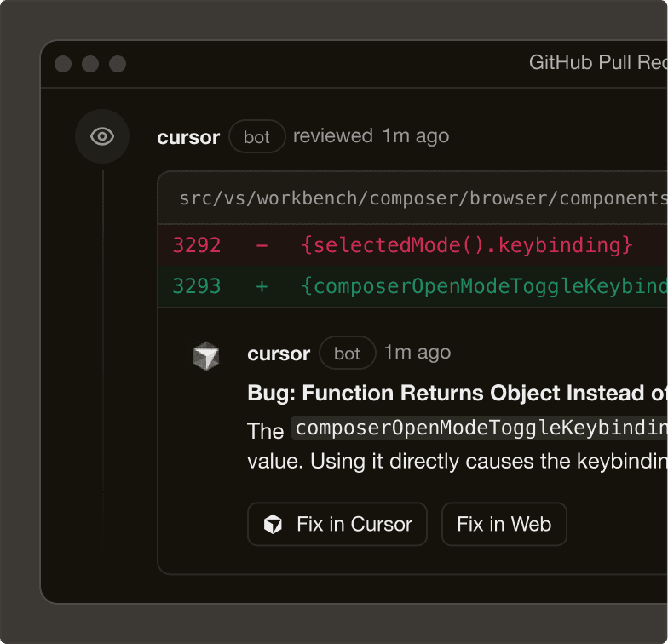The width and height of the screenshot is (668, 644).
Task: Select removed line 3292 number
Action: [x=196, y=245]
